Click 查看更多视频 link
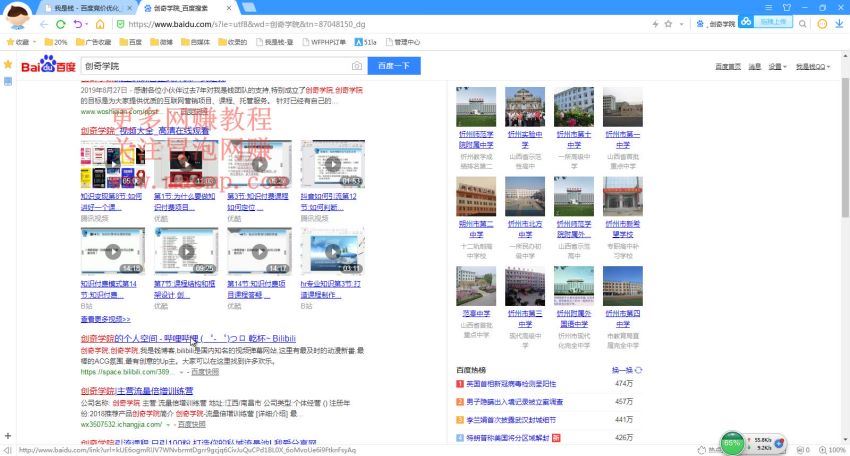Screen dimensions: 850x456 click(106, 319)
